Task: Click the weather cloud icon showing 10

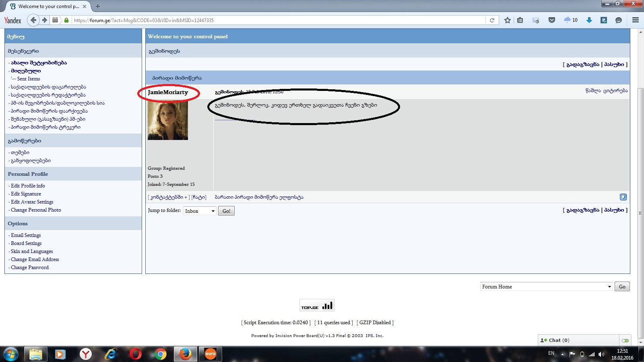Action: click(x=571, y=20)
